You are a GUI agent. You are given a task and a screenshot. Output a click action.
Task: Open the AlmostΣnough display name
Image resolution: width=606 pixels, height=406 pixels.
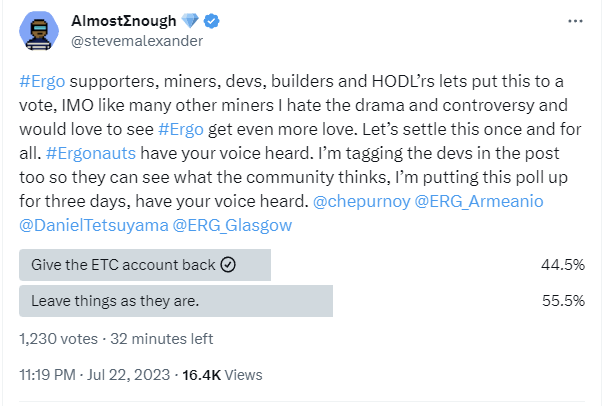[124, 21]
